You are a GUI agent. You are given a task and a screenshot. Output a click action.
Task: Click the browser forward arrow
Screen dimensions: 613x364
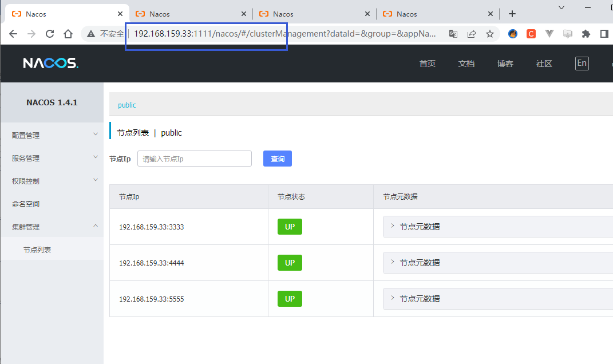coord(31,34)
